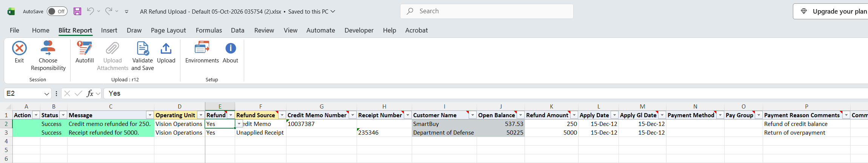Select row 3 header
Screen dimensions: 868x163
pyautogui.click(x=6, y=132)
